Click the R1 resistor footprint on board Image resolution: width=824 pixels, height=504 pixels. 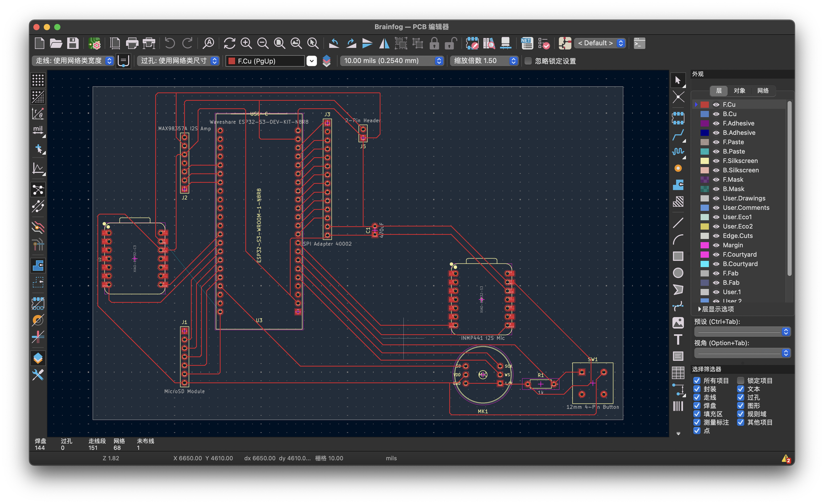[x=541, y=384]
